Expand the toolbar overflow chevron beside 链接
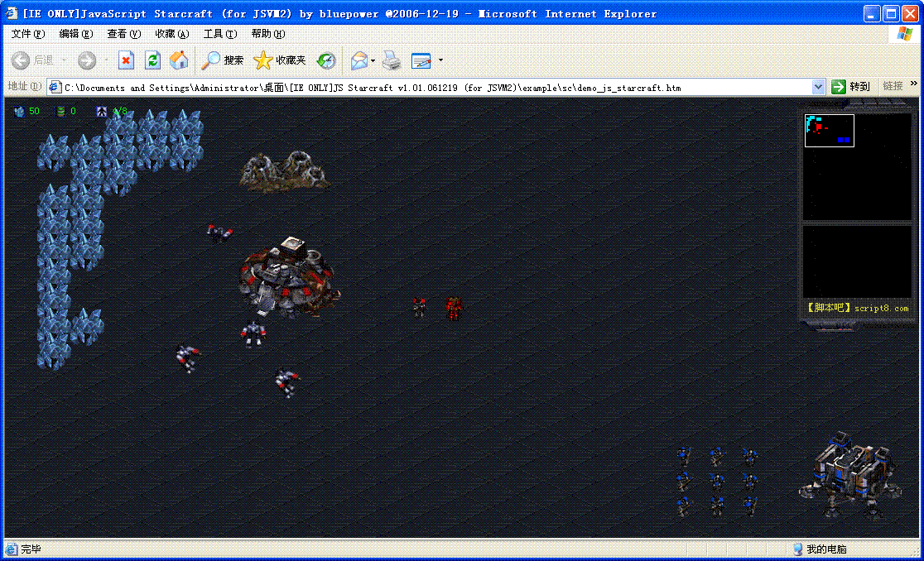The height and width of the screenshot is (561, 924). pyautogui.click(x=913, y=84)
